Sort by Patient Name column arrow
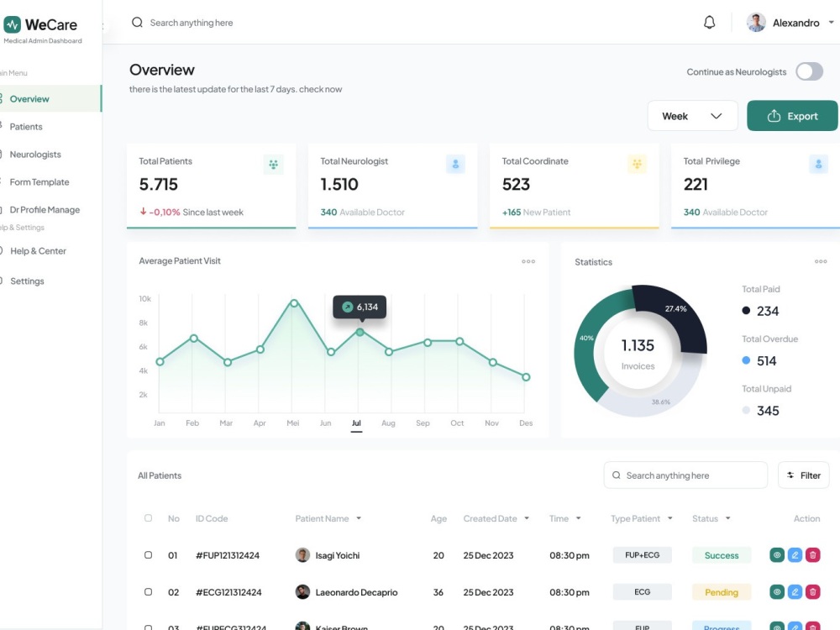 [359, 518]
